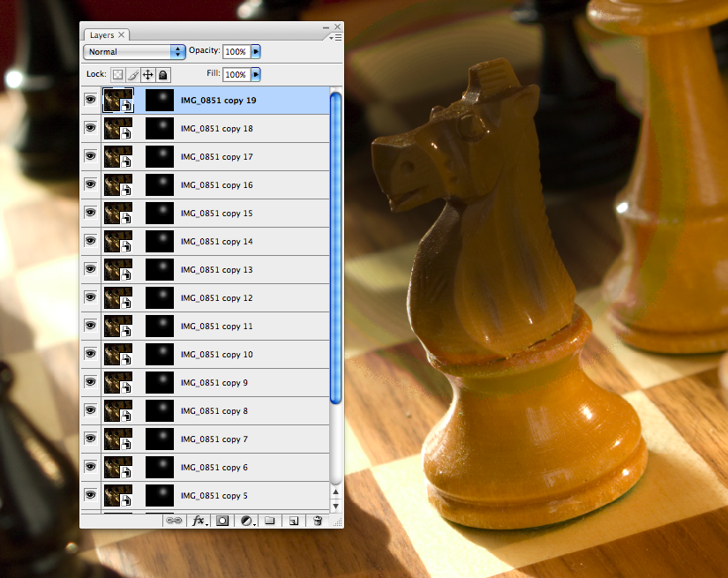The width and height of the screenshot is (728, 578).
Task: Create new fill or adjustment layer
Action: click(247, 521)
